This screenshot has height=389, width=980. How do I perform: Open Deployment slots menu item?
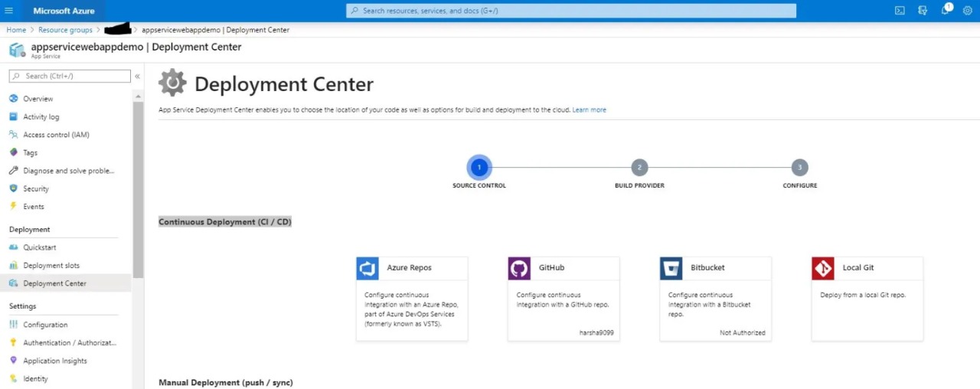point(51,265)
